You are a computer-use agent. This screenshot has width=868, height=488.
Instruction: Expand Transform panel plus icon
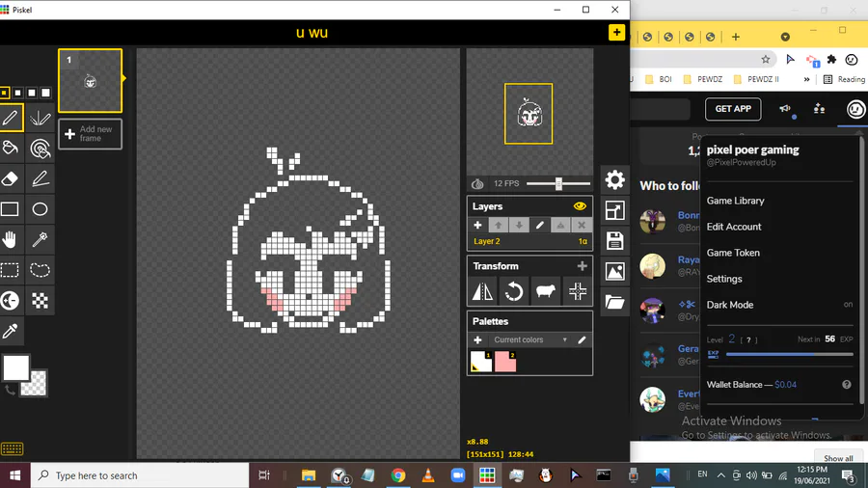click(x=582, y=266)
